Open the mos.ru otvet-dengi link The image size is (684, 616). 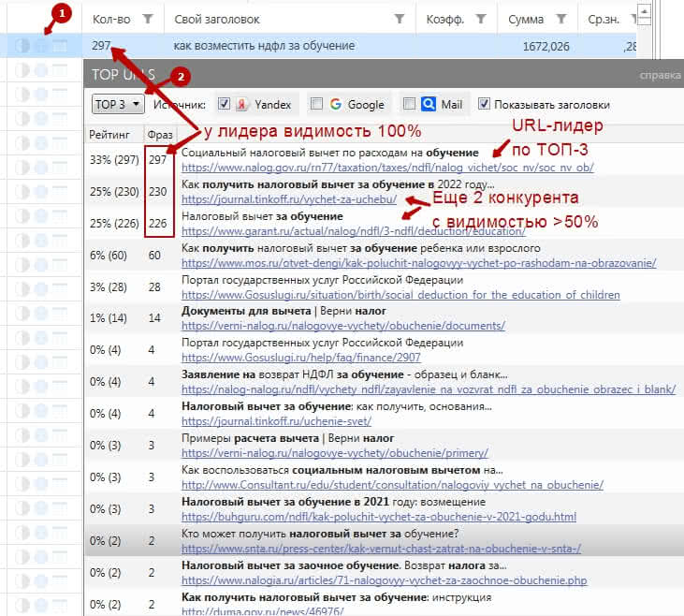coord(419,263)
